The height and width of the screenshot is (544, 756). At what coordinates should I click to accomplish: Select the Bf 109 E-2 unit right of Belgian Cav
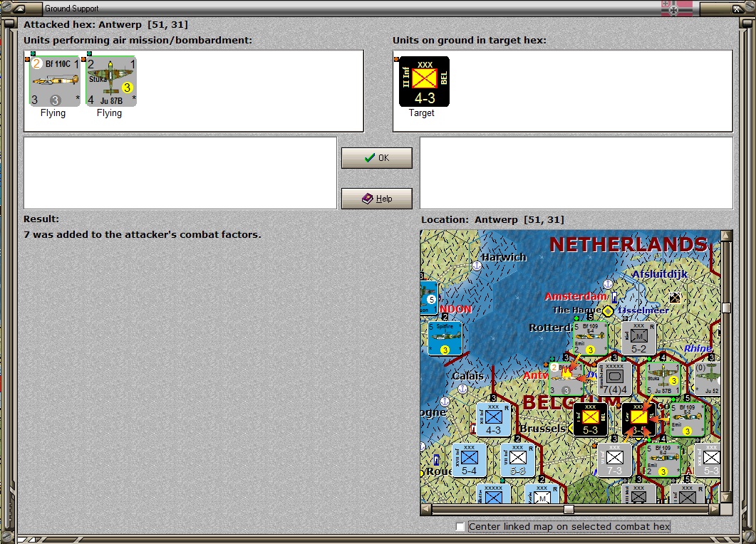pos(688,419)
